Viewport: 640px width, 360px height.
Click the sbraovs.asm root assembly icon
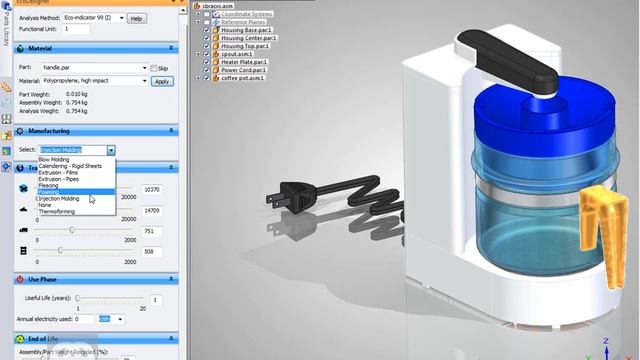(x=197, y=6)
